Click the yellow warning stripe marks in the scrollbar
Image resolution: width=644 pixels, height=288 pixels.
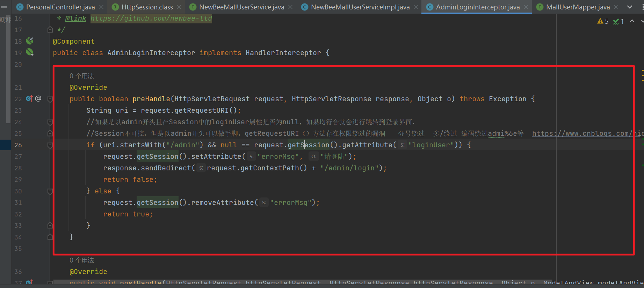(642, 76)
